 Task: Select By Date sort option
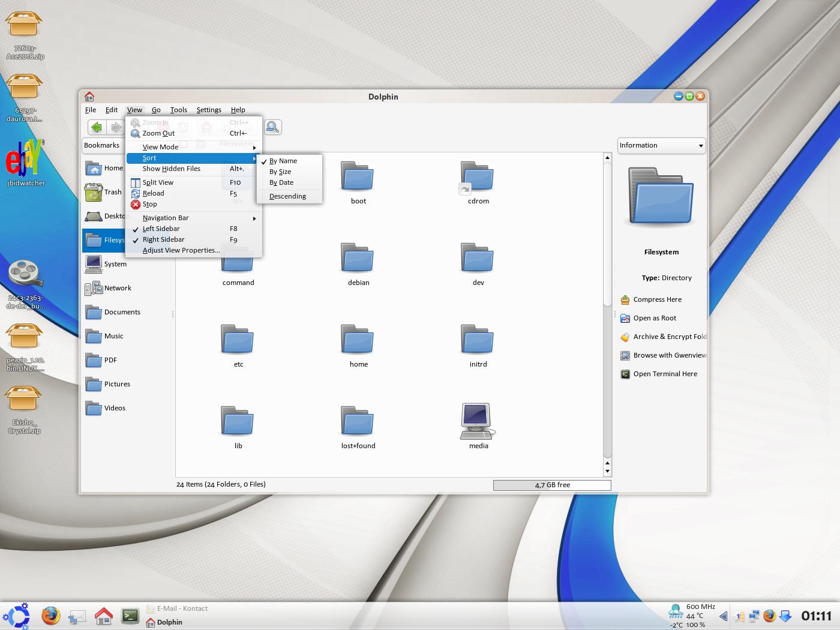coord(289,182)
